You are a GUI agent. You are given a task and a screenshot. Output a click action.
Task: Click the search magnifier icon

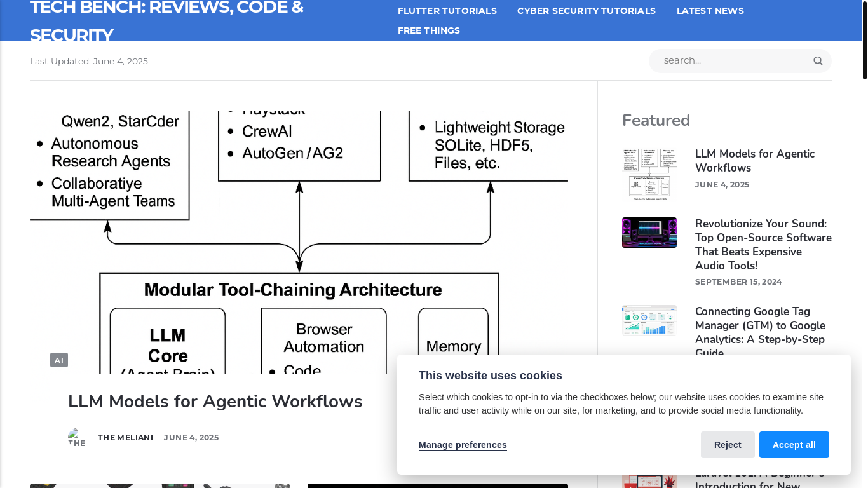(x=818, y=61)
